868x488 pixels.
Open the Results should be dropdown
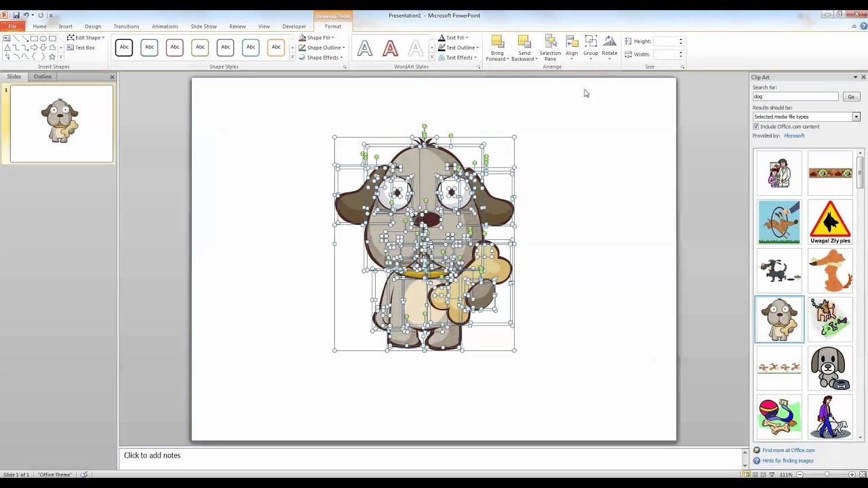(x=856, y=117)
